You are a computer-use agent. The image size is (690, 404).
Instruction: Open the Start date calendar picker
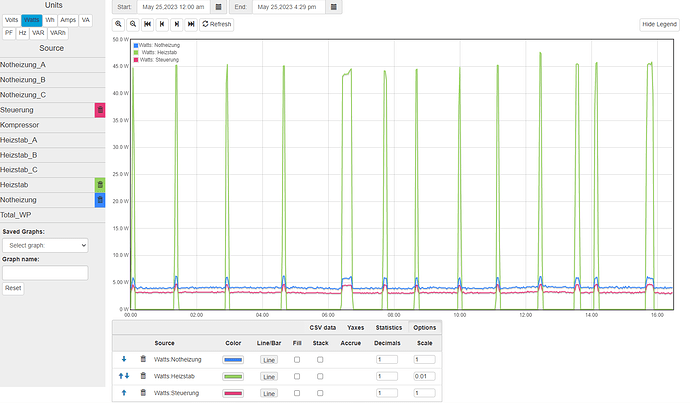(218, 7)
